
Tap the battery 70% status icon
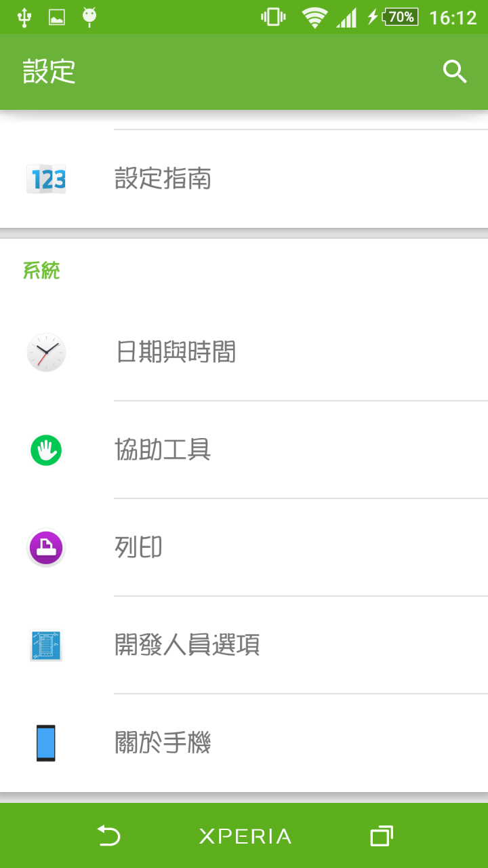coord(401,17)
